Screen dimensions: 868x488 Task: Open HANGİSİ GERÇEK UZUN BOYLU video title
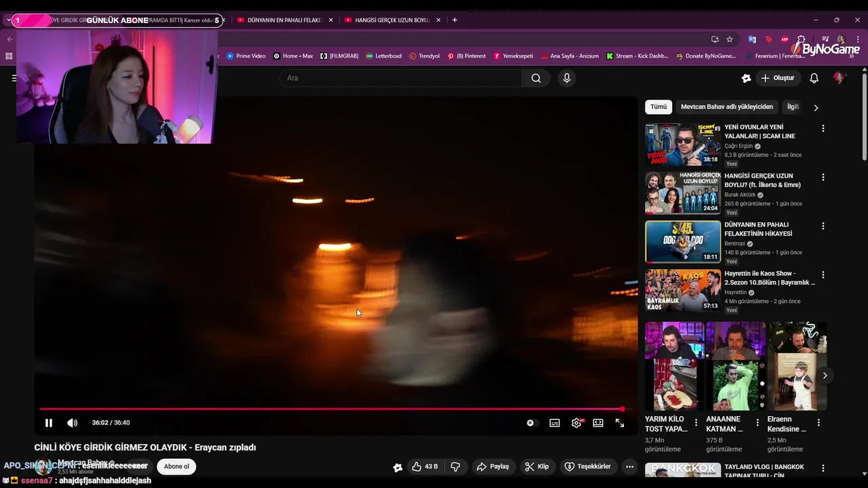click(763, 180)
